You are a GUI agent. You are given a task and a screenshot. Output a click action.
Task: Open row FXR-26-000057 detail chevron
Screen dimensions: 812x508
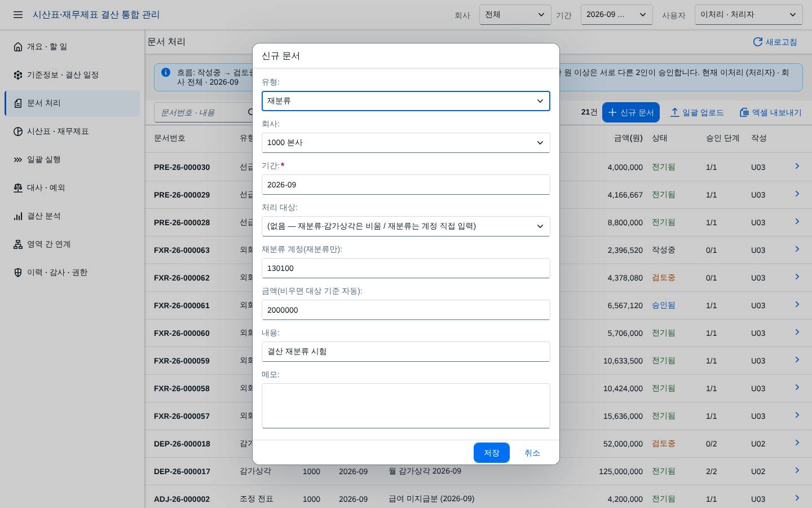click(797, 415)
